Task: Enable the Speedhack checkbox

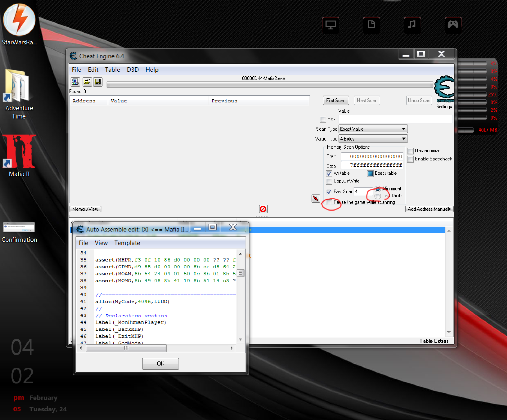Action: (411, 159)
